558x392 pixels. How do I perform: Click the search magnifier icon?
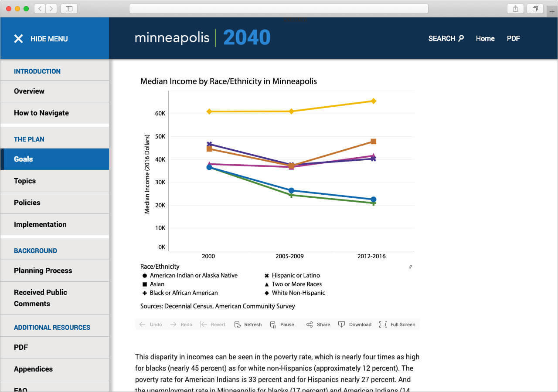[461, 38]
